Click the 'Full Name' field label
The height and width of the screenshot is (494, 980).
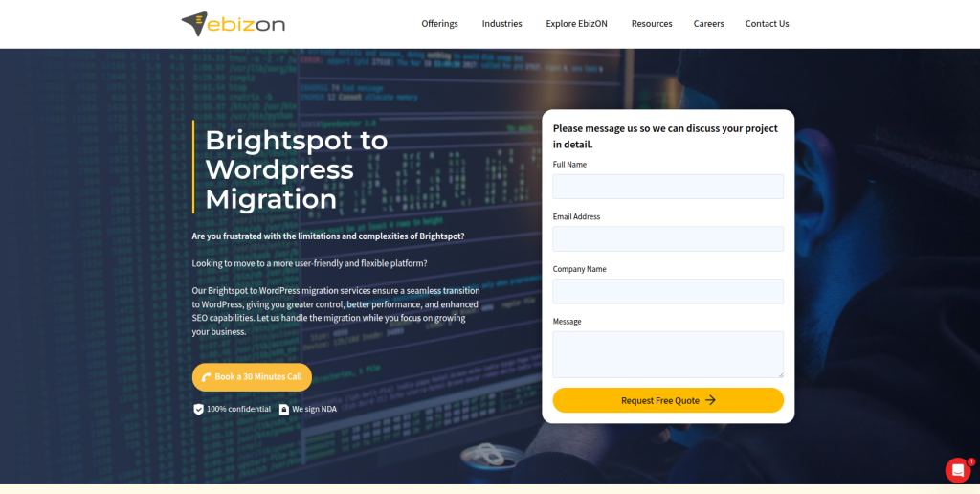coord(570,165)
